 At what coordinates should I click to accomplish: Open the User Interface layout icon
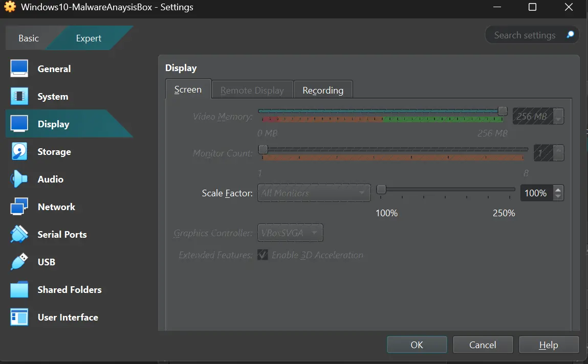coord(19,317)
